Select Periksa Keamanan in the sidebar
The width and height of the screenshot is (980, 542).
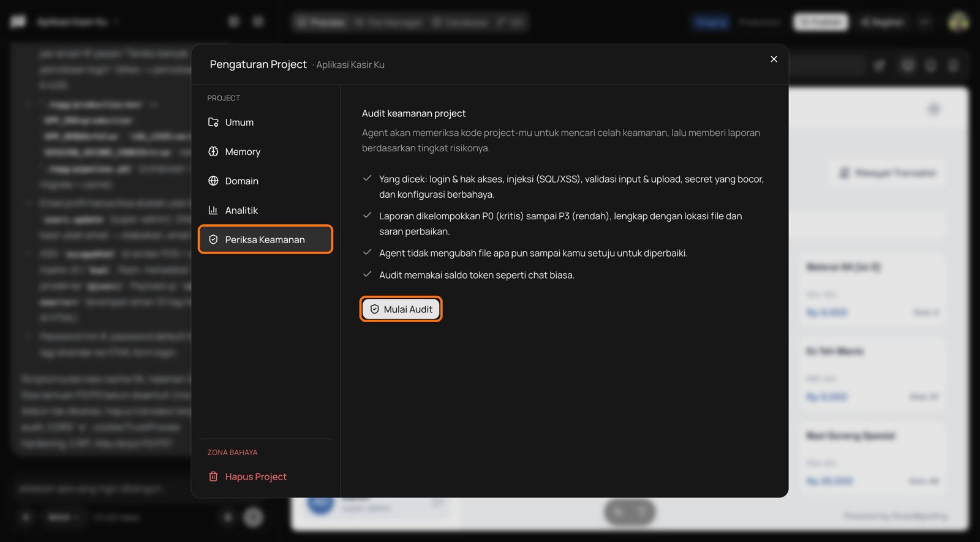pos(265,239)
